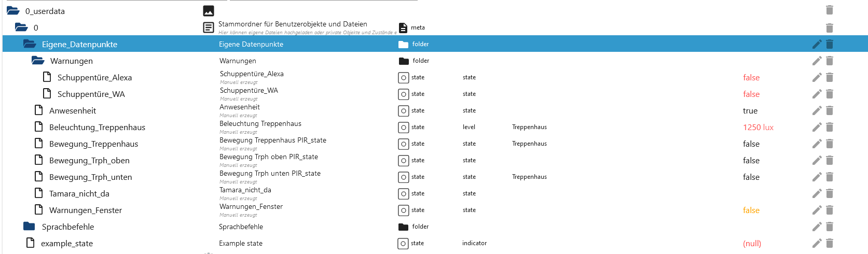The image size is (868, 254).
Task: Delete the Schuppentüre_Alexa state via trash icon
Action: pyautogui.click(x=830, y=77)
